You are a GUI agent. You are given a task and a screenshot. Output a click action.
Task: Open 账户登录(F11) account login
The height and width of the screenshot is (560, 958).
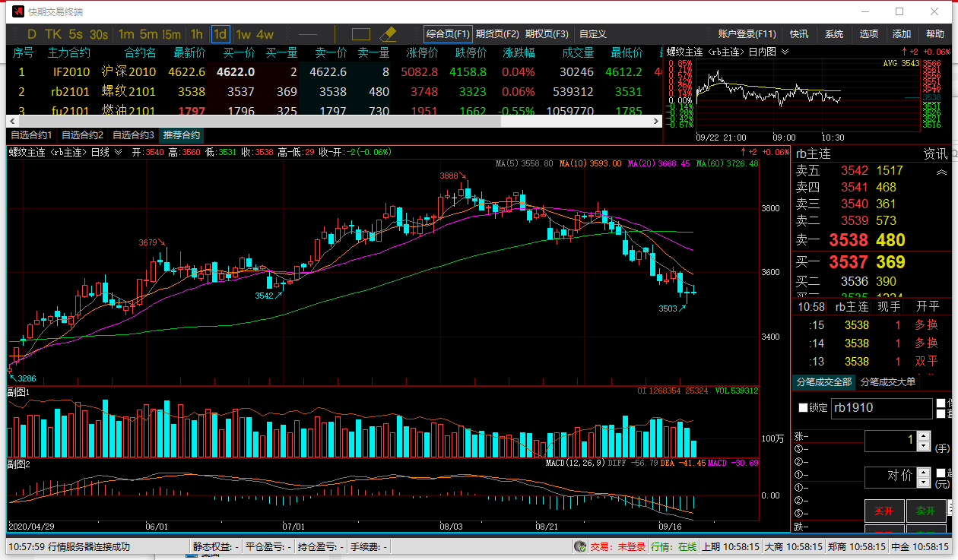pyautogui.click(x=747, y=34)
